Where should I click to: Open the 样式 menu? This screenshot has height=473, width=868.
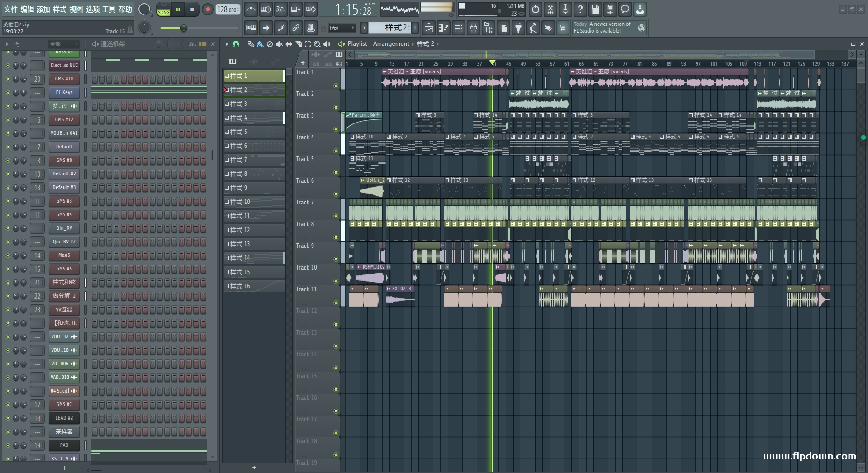tap(59, 9)
